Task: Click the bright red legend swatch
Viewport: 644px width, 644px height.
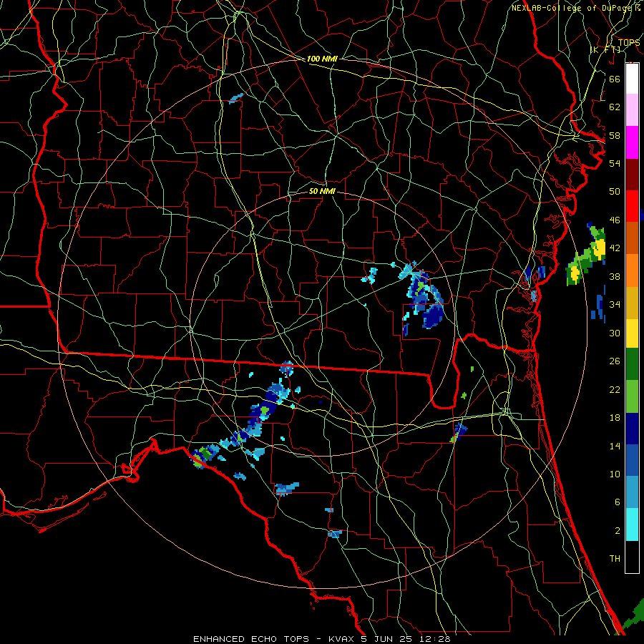Action: click(632, 206)
